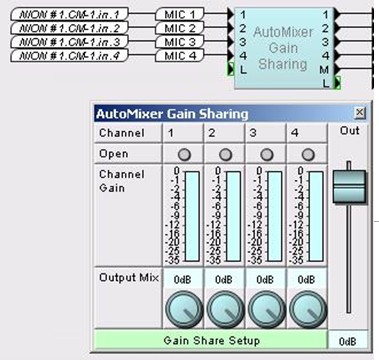Click the Out level 0dB value field

(348, 341)
